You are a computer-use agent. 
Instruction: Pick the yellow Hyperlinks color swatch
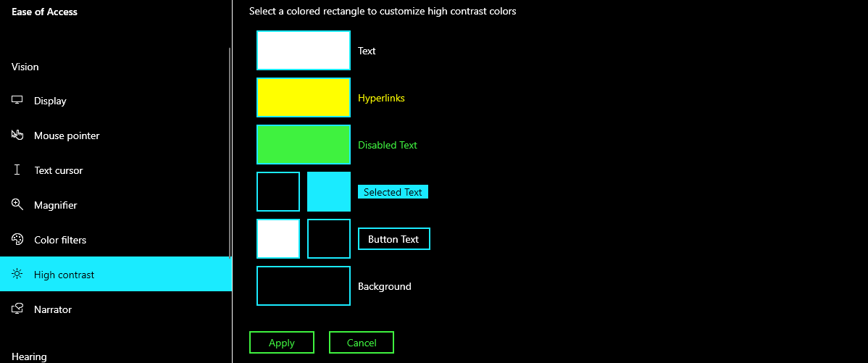304,97
